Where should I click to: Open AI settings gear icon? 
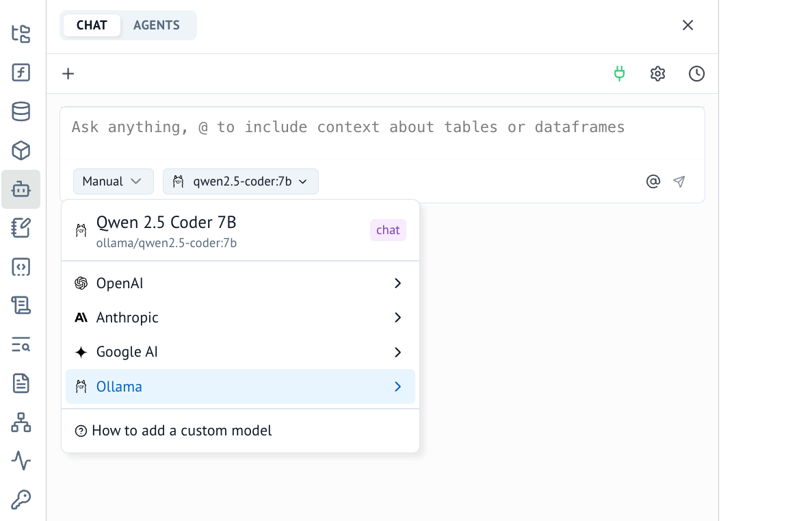[657, 74]
